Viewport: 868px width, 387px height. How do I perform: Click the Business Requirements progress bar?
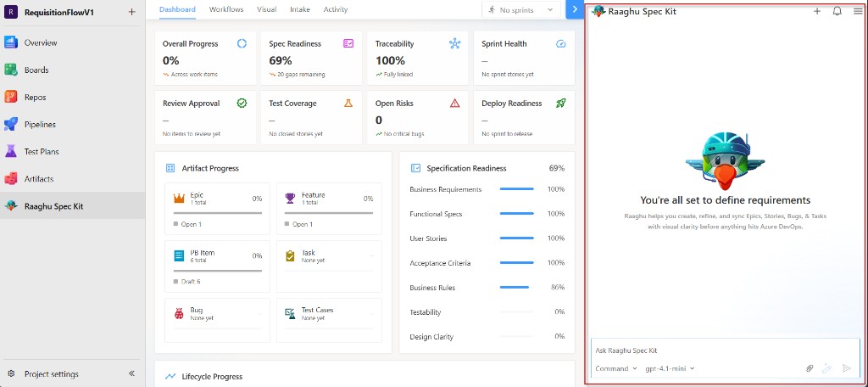click(x=517, y=189)
